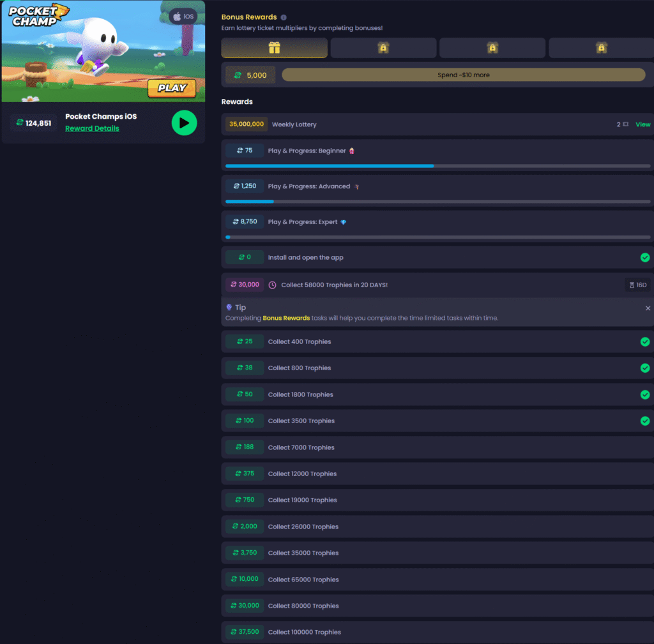Click checkmark on Collect 1800 Trophies
Image resolution: width=654 pixels, height=644 pixels.
click(x=645, y=394)
